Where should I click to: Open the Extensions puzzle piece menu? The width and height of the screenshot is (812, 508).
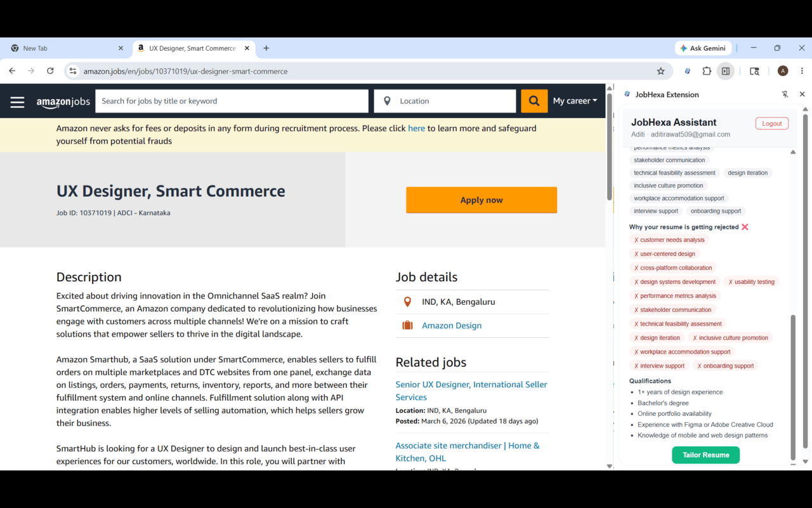click(x=707, y=71)
